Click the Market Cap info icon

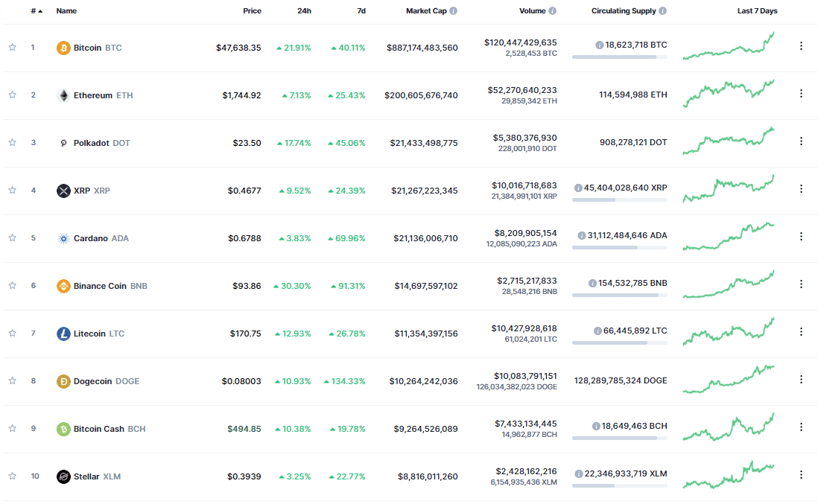click(454, 11)
